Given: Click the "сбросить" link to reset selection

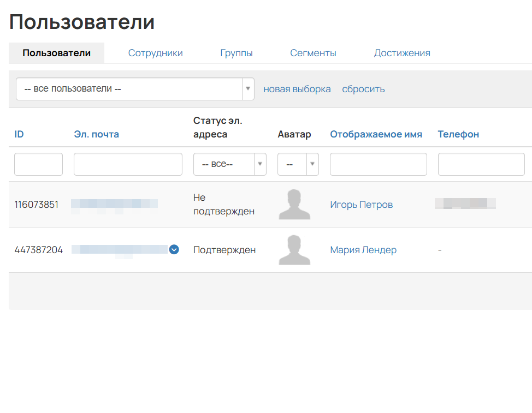Looking at the screenshot, I should [x=363, y=88].
